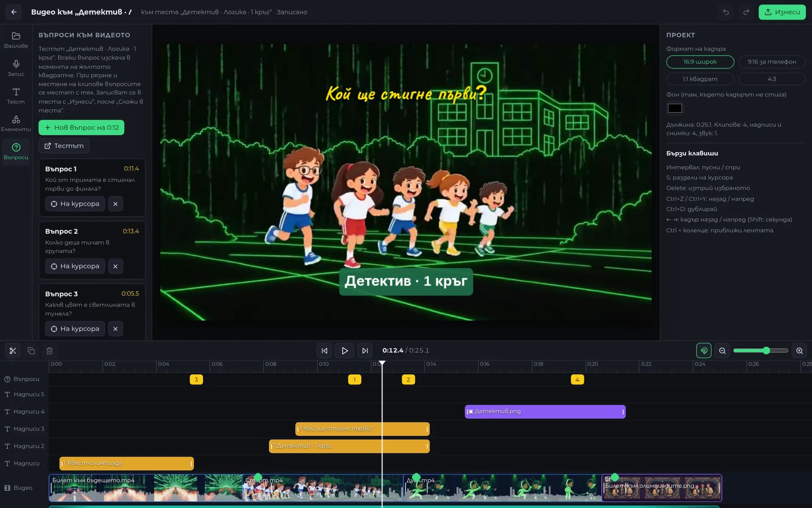Viewport: 812px width, 508px height.
Task: Set Въпрос 1 to cursor position
Action: 75,204
